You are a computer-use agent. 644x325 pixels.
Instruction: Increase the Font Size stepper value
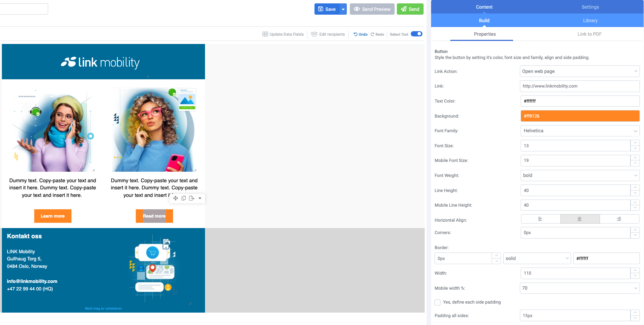635,143
